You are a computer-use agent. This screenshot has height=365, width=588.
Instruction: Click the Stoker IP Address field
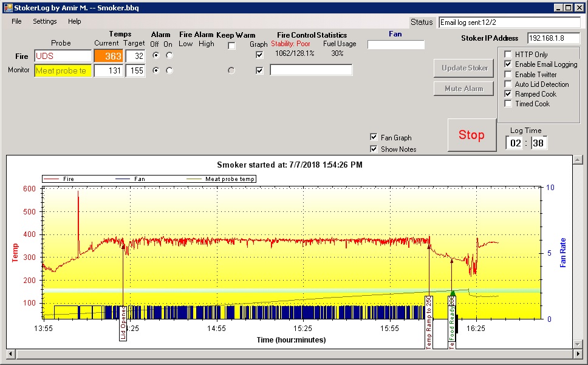553,38
